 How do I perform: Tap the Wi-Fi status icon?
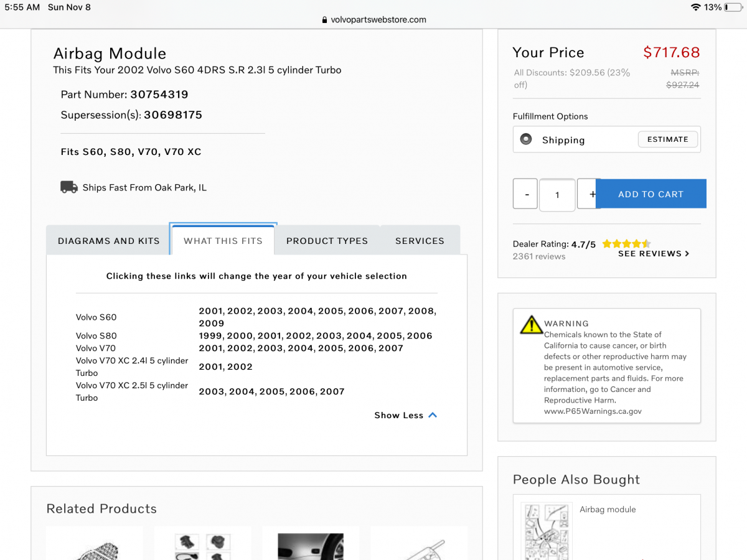click(x=695, y=7)
